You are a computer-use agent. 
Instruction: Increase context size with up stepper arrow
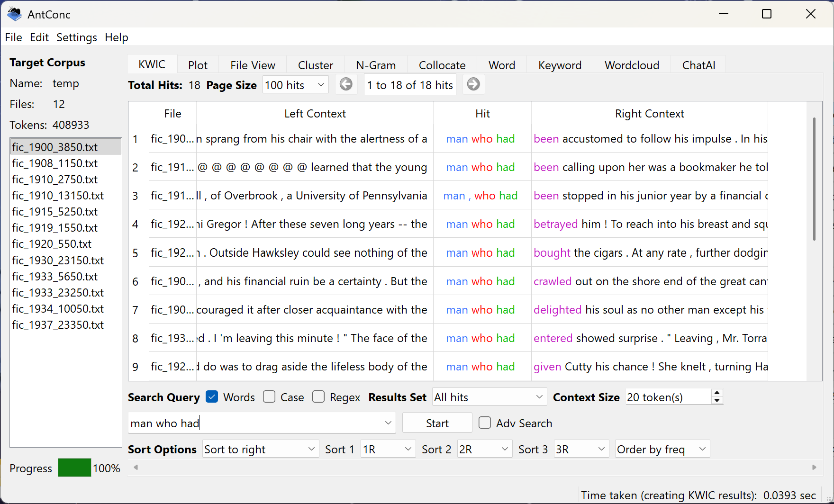point(717,393)
